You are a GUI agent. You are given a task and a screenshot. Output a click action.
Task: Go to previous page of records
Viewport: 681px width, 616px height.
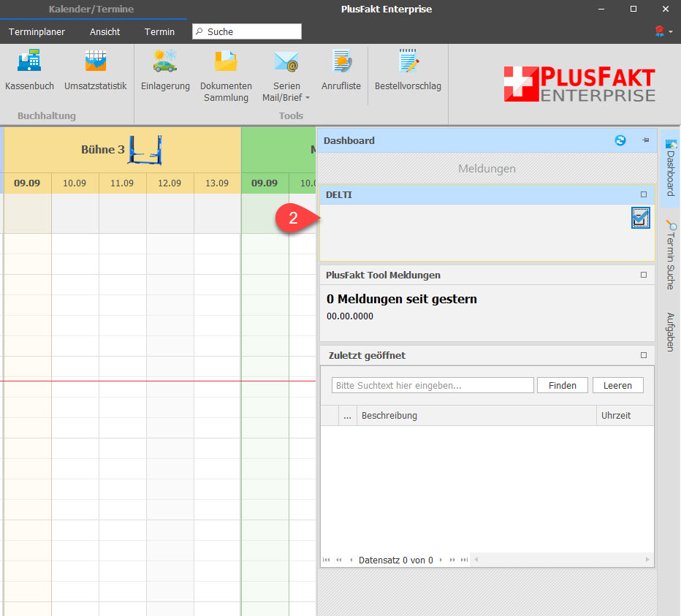pos(339,560)
